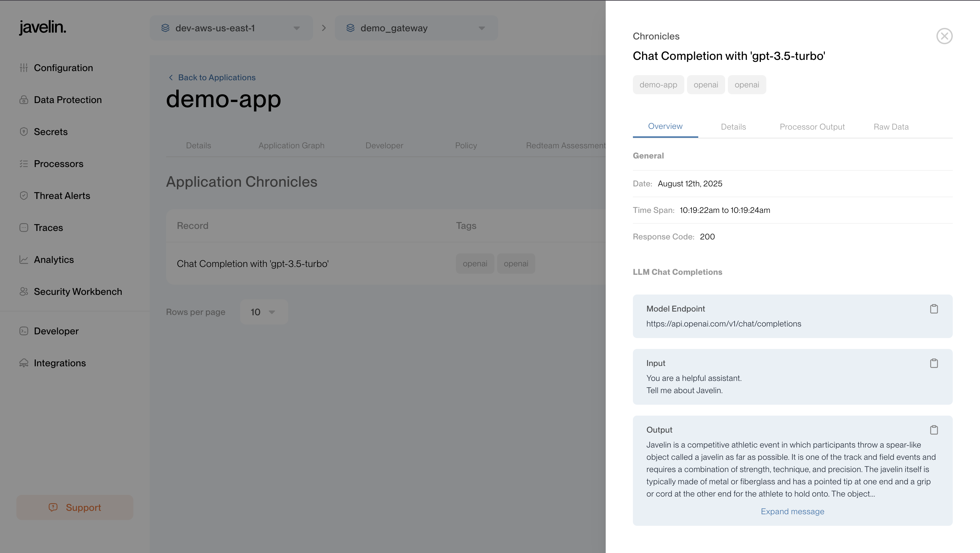Click the Expand message link
Screen dimensions: 980x553
point(793,511)
